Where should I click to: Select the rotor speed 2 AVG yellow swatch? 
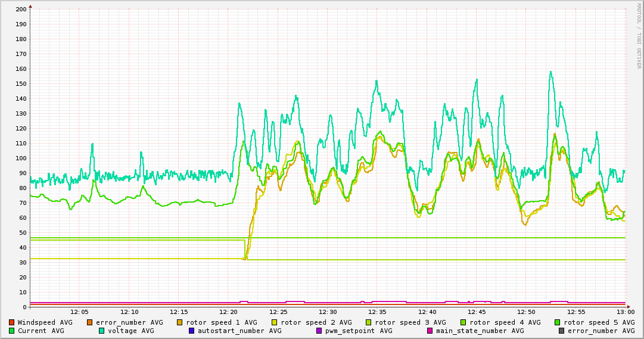pos(275,322)
